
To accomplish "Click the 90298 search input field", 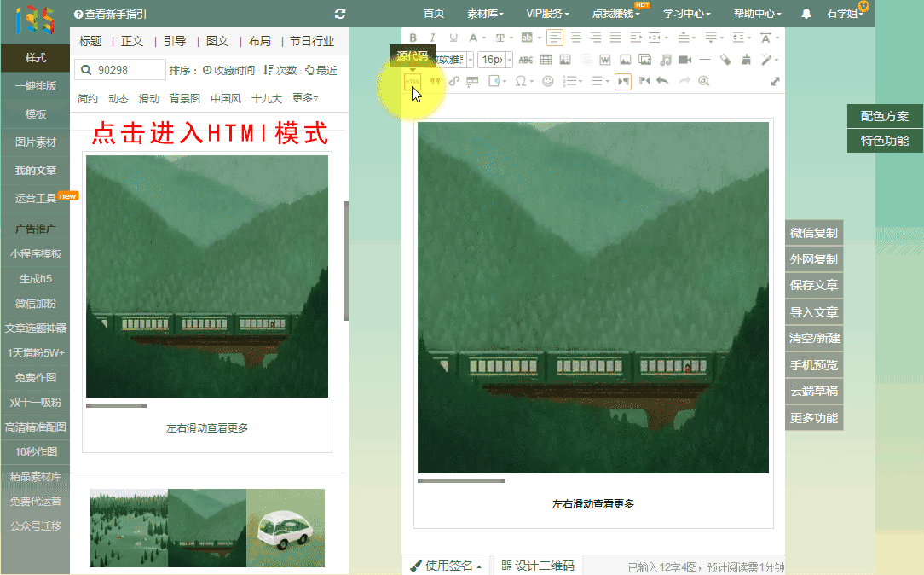I will click(x=130, y=70).
